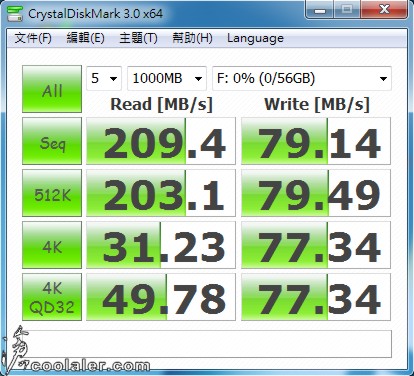Open the Language menu
Image resolution: width=414 pixels, height=376 pixels.
[x=255, y=38]
